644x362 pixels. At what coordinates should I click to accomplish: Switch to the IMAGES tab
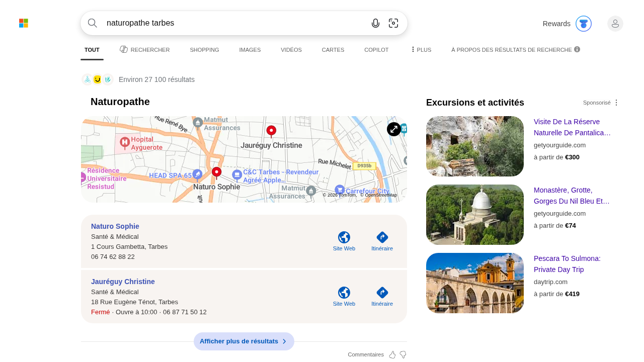pos(250,49)
